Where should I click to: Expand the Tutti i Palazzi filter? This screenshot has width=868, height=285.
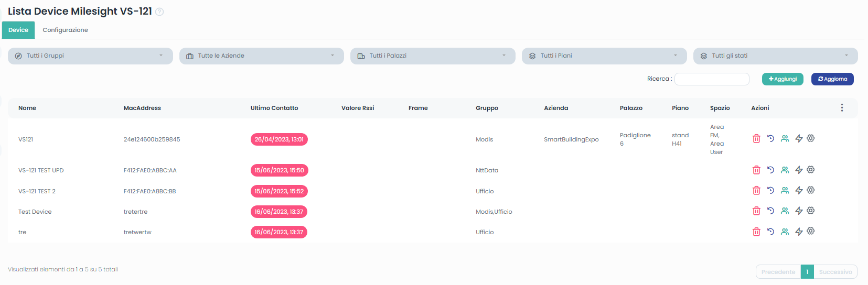(433, 56)
